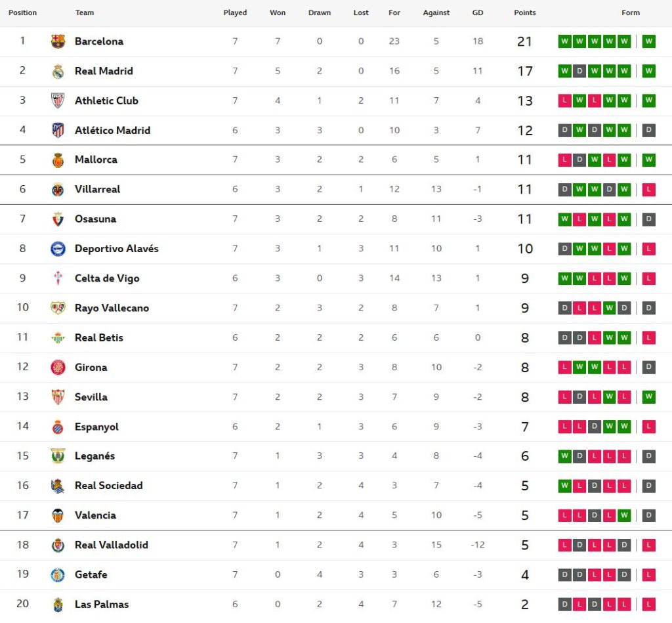Click the Celta de Vigo crest

pyautogui.click(x=58, y=278)
